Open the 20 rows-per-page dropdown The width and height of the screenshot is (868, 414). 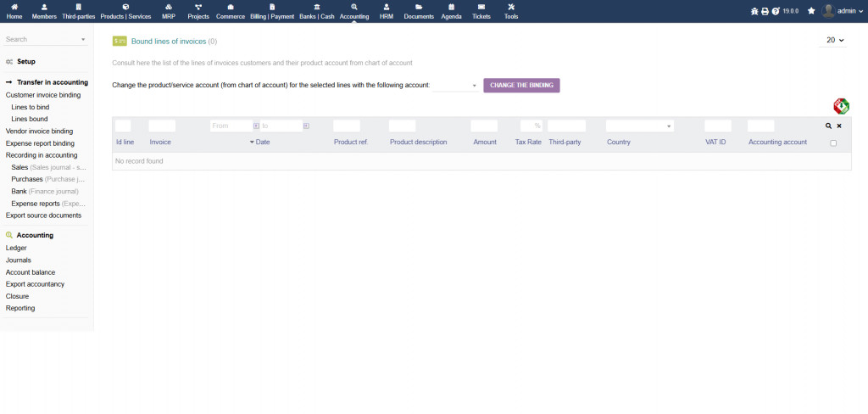[x=833, y=41]
